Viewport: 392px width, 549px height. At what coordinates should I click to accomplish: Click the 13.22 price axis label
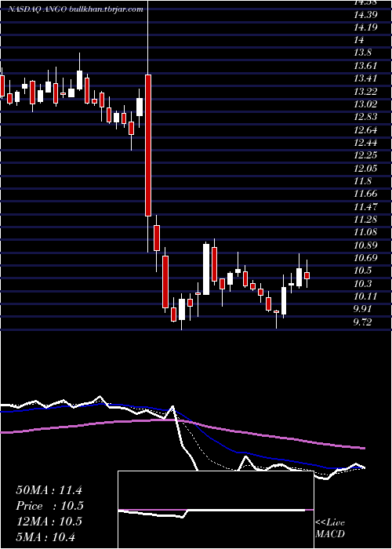pos(365,92)
